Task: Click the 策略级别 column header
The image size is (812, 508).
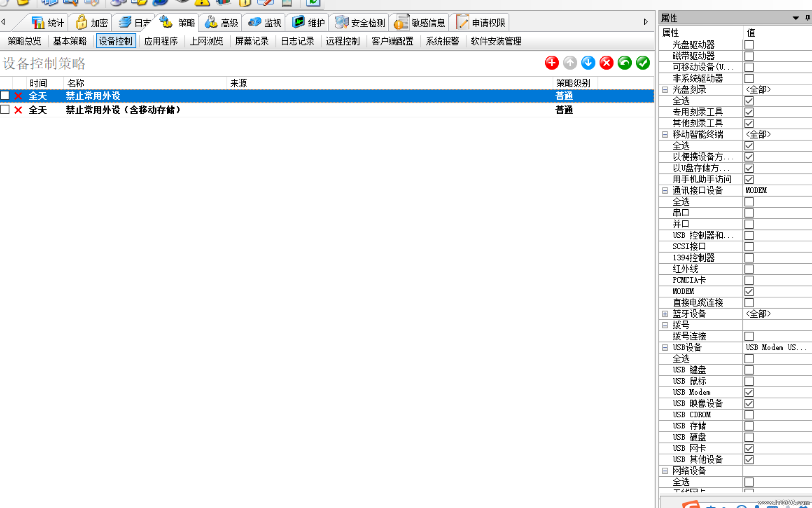Action: click(575, 83)
